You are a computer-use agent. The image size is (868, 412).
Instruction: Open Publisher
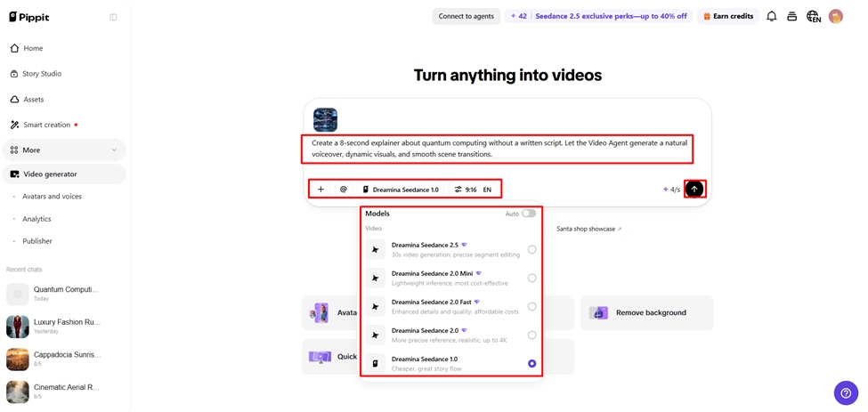click(37, 241)
